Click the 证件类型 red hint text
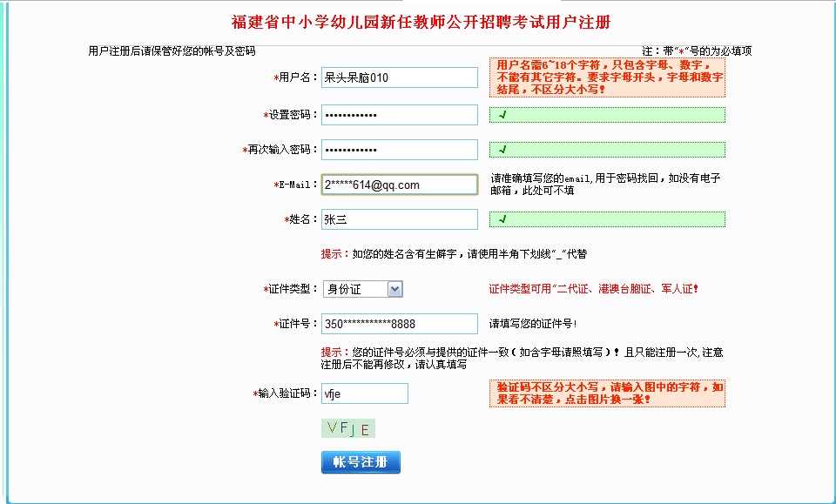836x504 pixels. coord(593,289)
